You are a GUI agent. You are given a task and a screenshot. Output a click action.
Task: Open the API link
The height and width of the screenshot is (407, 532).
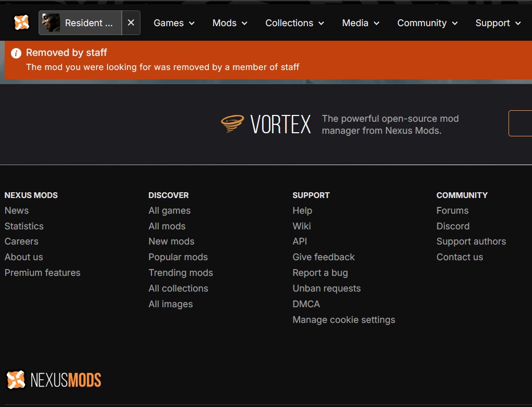point(300,241)
